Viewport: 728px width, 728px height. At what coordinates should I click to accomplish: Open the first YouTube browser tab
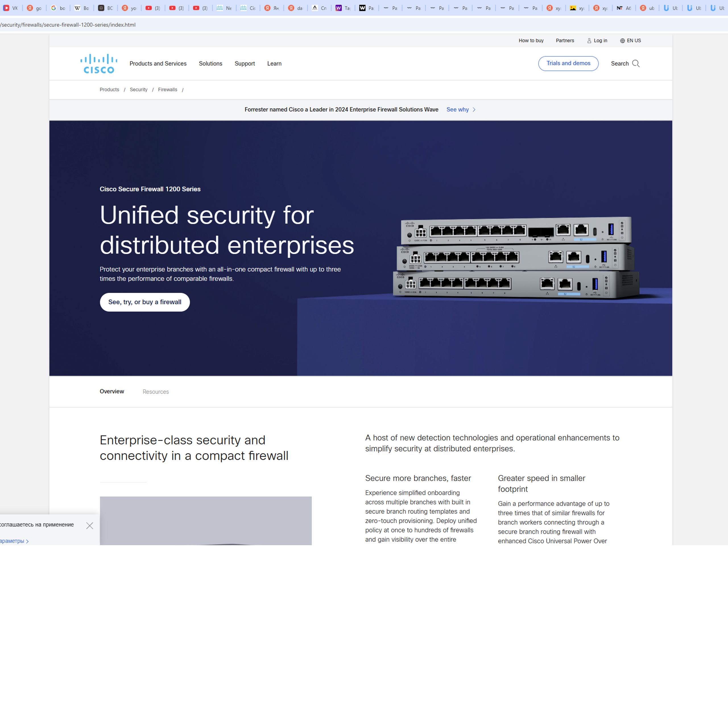[x=153, y=8]
